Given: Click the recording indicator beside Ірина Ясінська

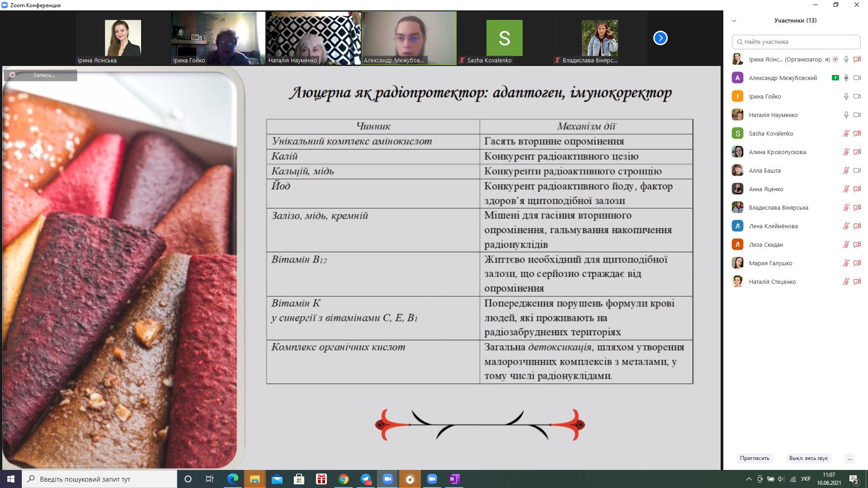Looking at the screenshot, I should pyautogui.click(x=835, y=59).
